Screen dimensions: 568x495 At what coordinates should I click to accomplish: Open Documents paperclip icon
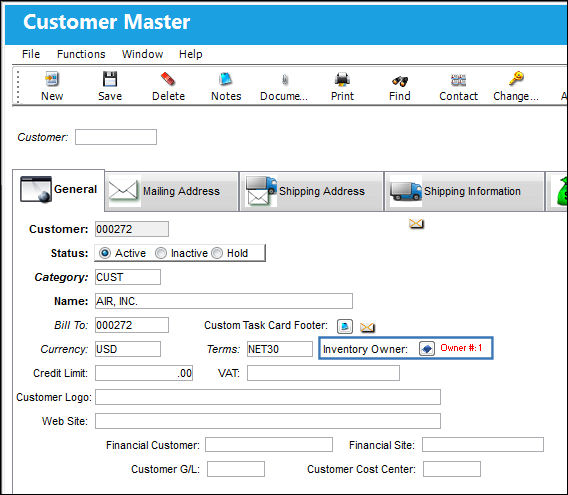tap(285, 79)
